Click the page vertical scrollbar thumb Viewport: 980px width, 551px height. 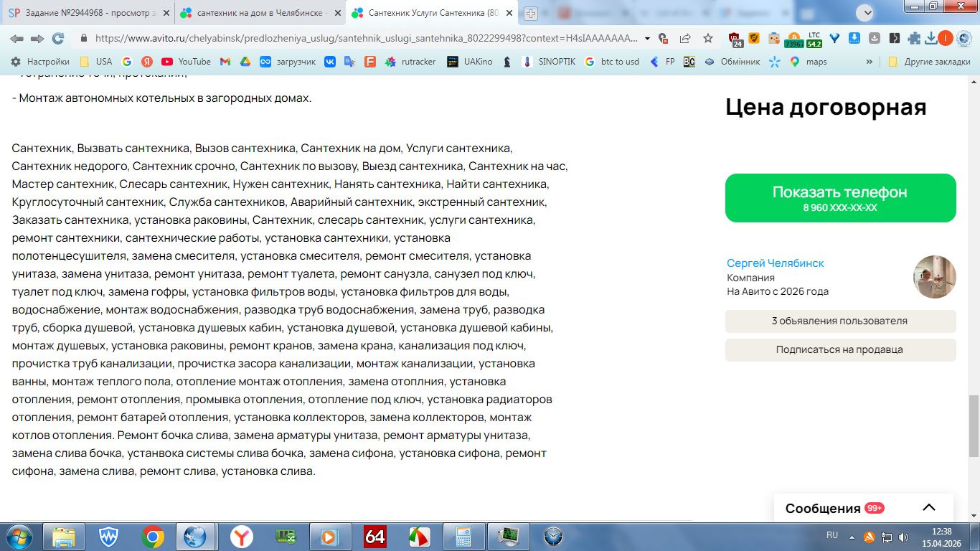coord(974,425)
